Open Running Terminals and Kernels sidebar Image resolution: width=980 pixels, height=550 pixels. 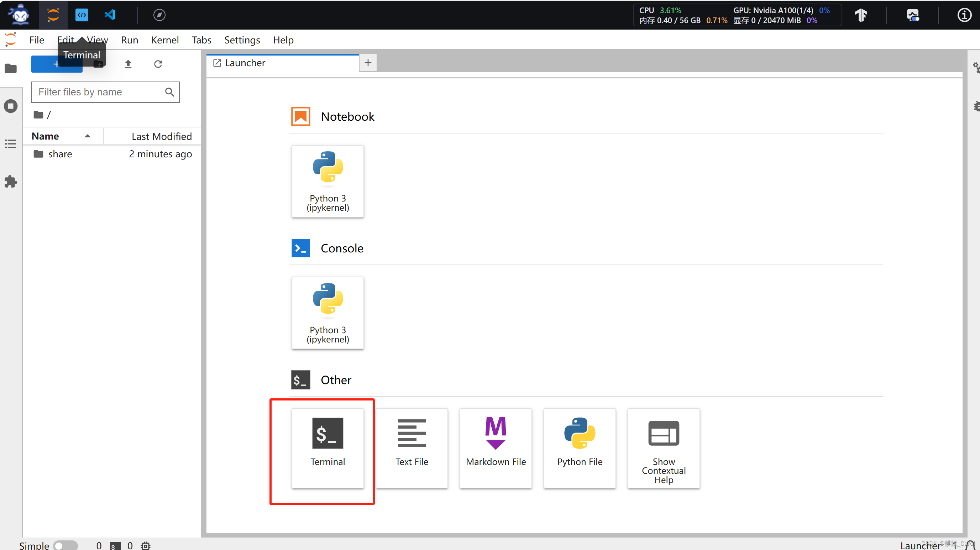click(11, 106)
